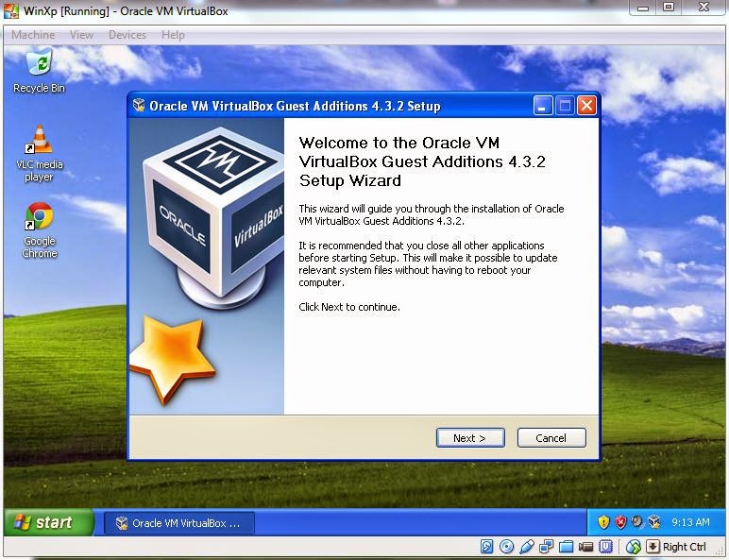The height and width of the screenshot is (560, 729).
Task: Maximize the WinXp VirtualBox window
Action: (x=669, y=8)
